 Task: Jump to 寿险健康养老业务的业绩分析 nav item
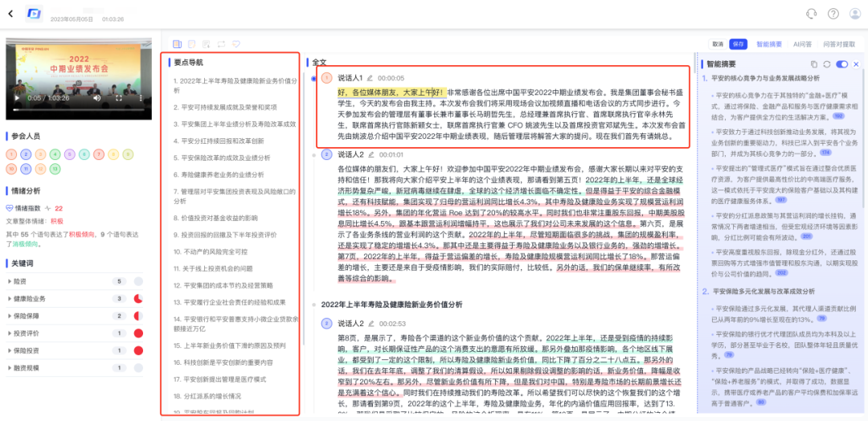(219, 174)
